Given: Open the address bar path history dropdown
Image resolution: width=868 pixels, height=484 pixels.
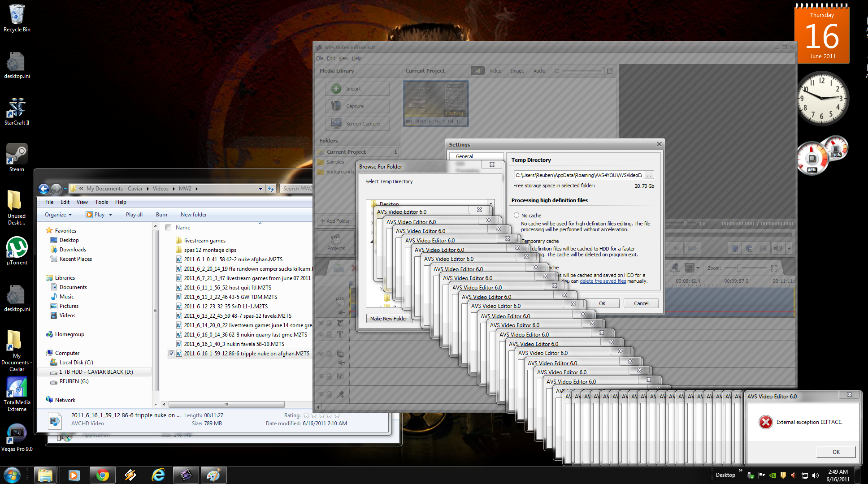Looking at the screenshot, I should tap(260, 189).
